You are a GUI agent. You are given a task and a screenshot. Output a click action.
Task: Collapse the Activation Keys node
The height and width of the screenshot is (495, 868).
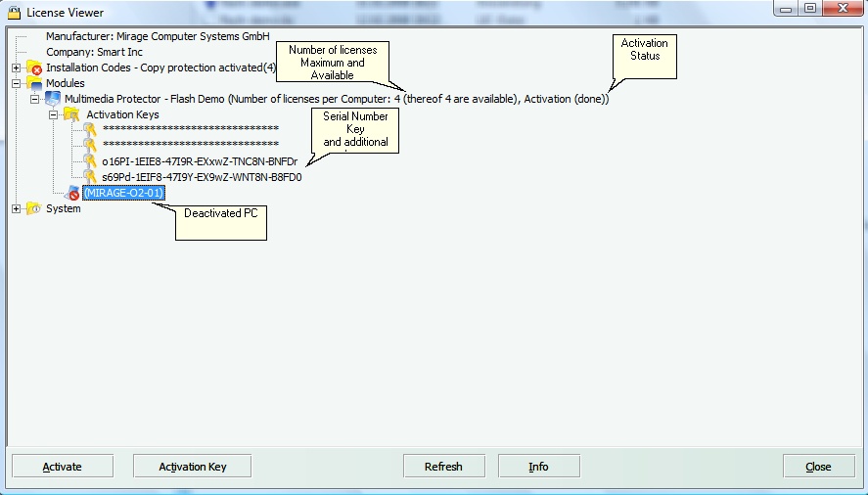click(x=54, y=115)
